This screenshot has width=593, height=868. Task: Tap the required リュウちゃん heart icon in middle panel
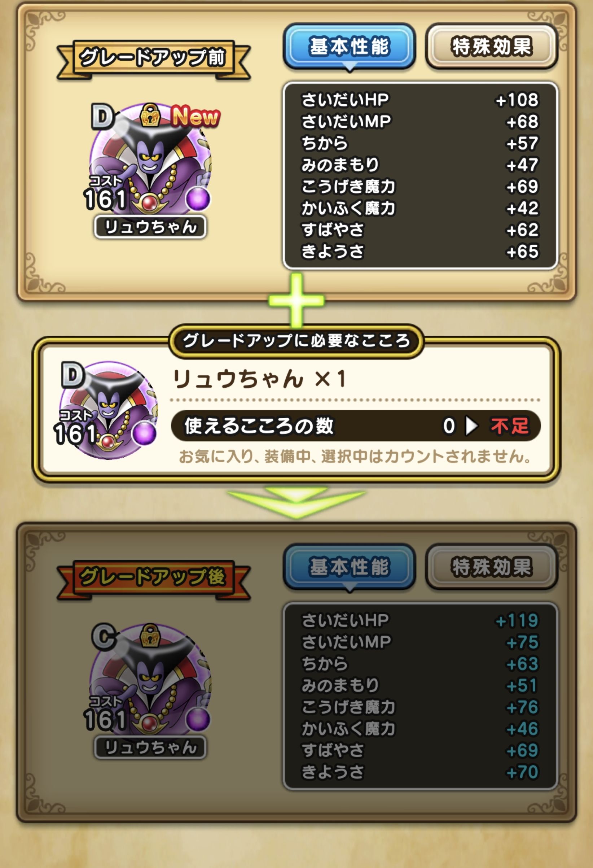pos(108,410)
